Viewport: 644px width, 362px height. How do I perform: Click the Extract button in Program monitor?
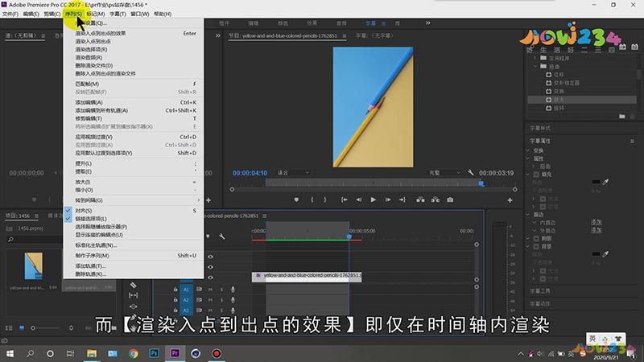(436, 200)
